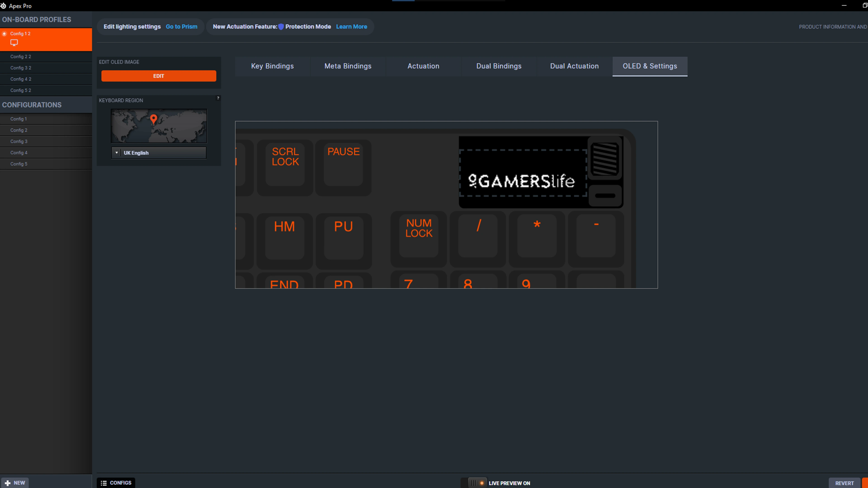Click the SteelSeries logo in title bar
Screen dimensions: 868x488
click(x=3, y=6)
